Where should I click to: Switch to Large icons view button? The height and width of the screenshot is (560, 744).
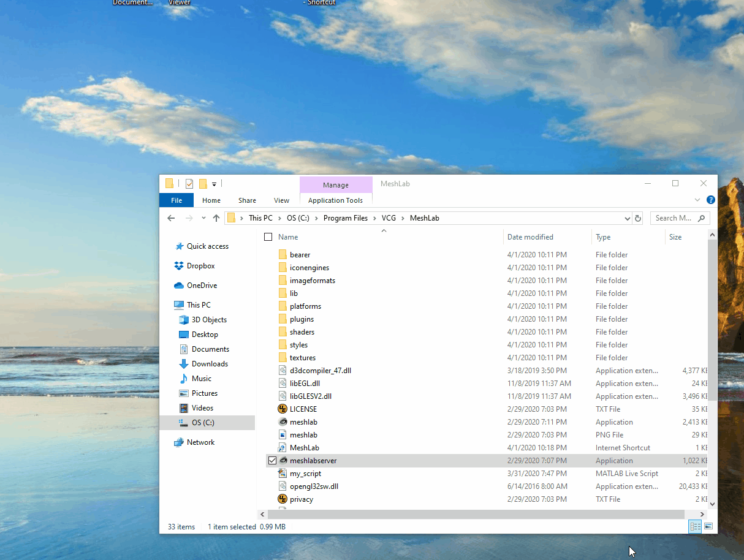tap(708, 526)
